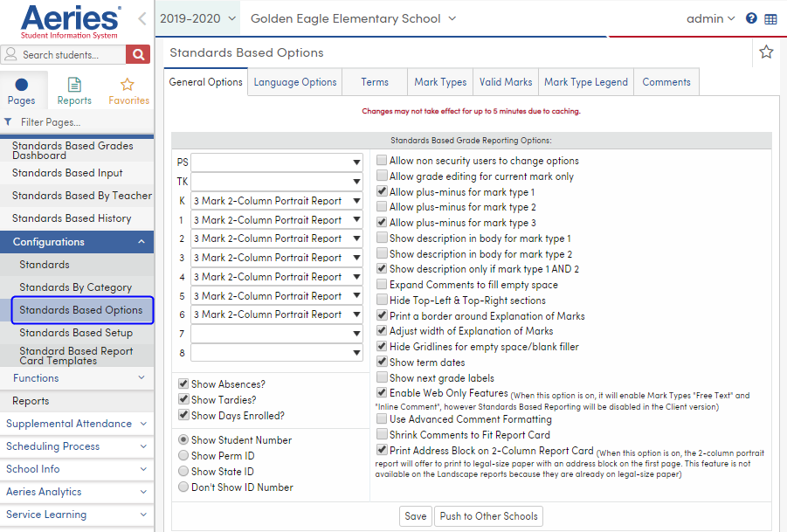The width and height of the screenshot is (787, 532).
Task: Click the red student search magnifier icon
Action: 138,53
